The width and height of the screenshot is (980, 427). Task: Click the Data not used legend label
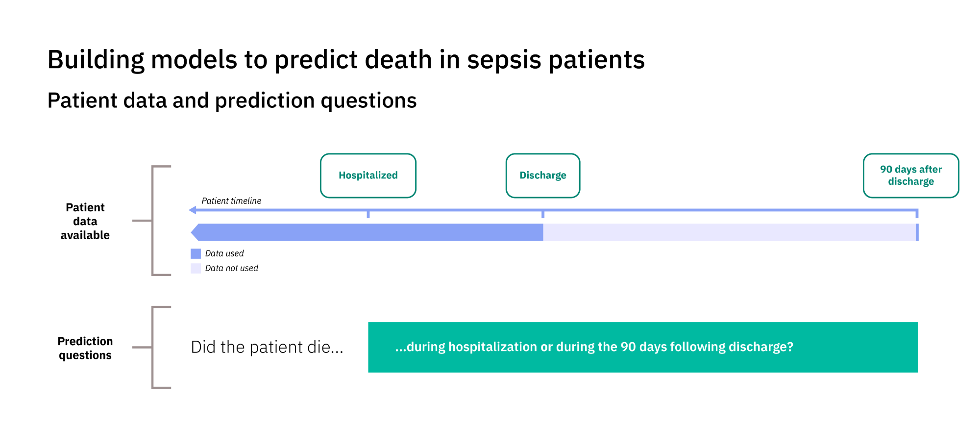pyautogui.click(x=231, y=268)
